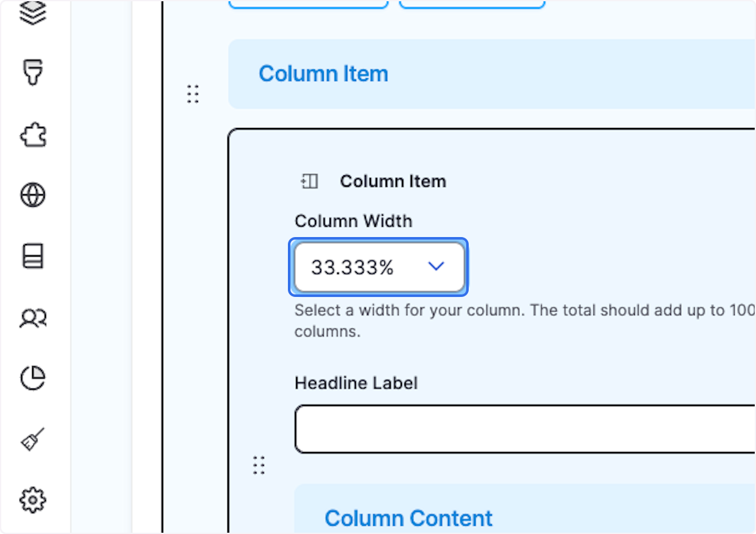
Task: Click the Column Item field icon
Action: tap(309, 181)
